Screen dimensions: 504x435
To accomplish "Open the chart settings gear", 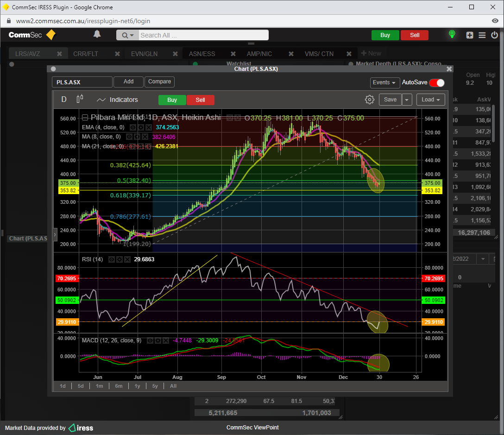I will tap(370, 100).
